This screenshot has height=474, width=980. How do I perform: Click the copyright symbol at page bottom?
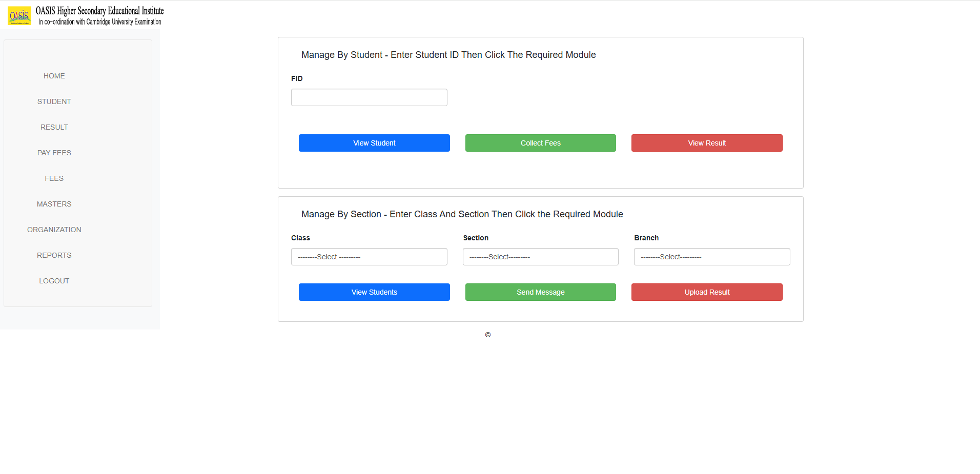[x=487, y=335]
